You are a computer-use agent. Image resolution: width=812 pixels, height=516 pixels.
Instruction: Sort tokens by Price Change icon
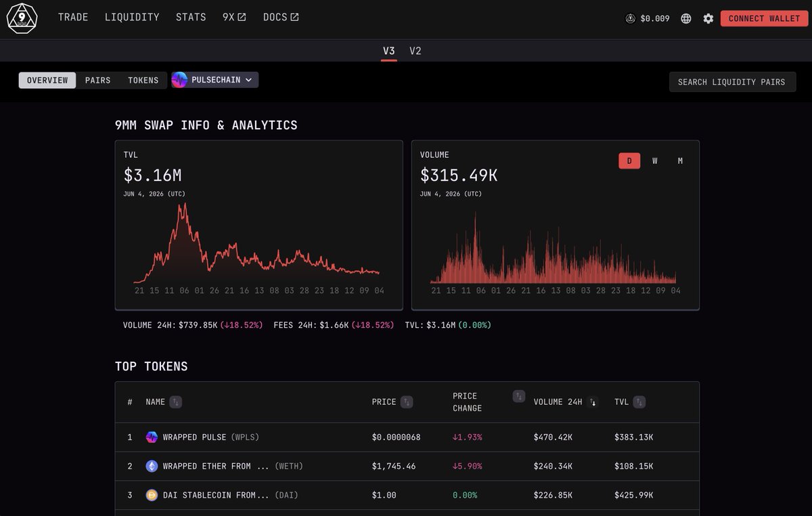pos(519,396)
